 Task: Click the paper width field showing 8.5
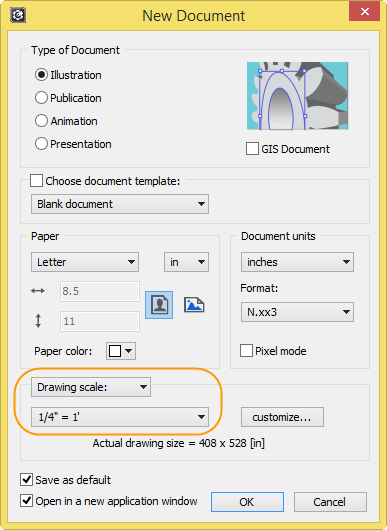[100, 291]
